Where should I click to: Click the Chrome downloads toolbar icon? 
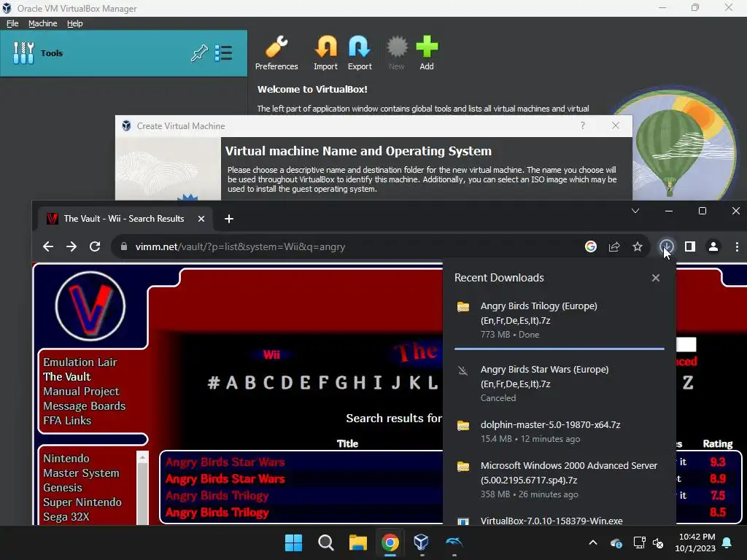coord(667,246)
